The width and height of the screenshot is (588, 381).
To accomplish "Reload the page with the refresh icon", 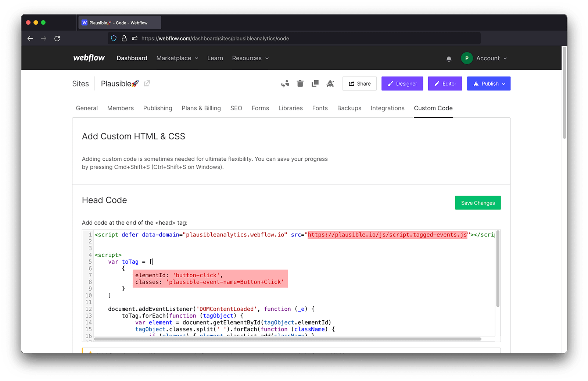I will [57, 38].
